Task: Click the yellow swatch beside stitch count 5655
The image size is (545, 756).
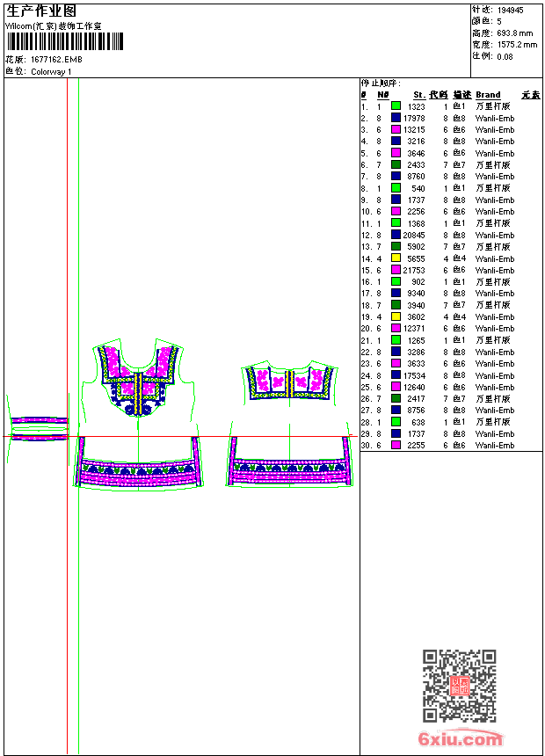Action: 396,258
